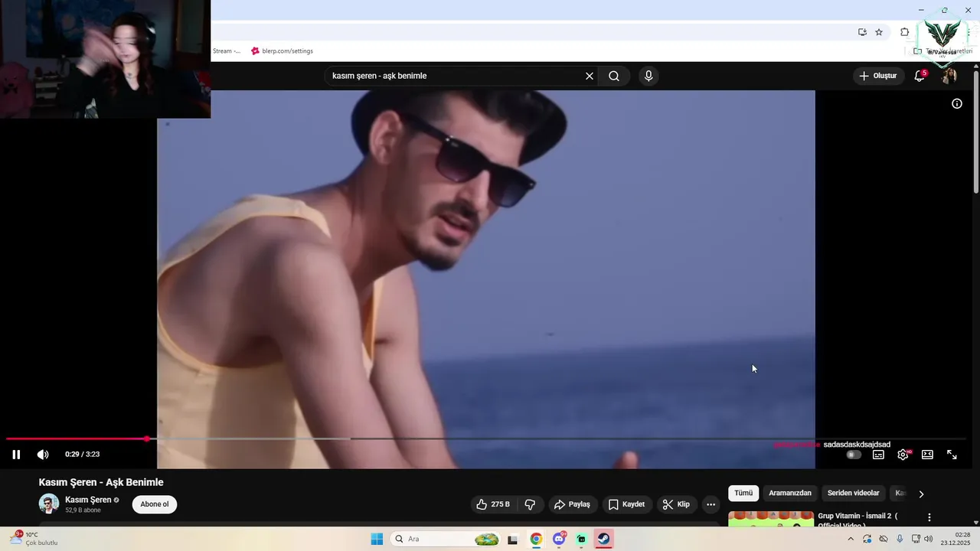
Task: Open the Chrome extensions puzzle icon
Action: [x=904, y=32]
